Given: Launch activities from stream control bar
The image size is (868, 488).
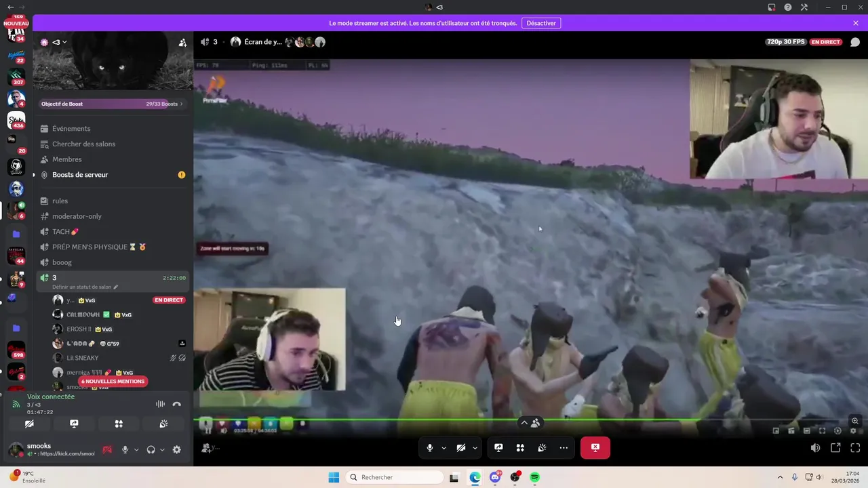Looking at the screenshot, I should tap(520, 448).
